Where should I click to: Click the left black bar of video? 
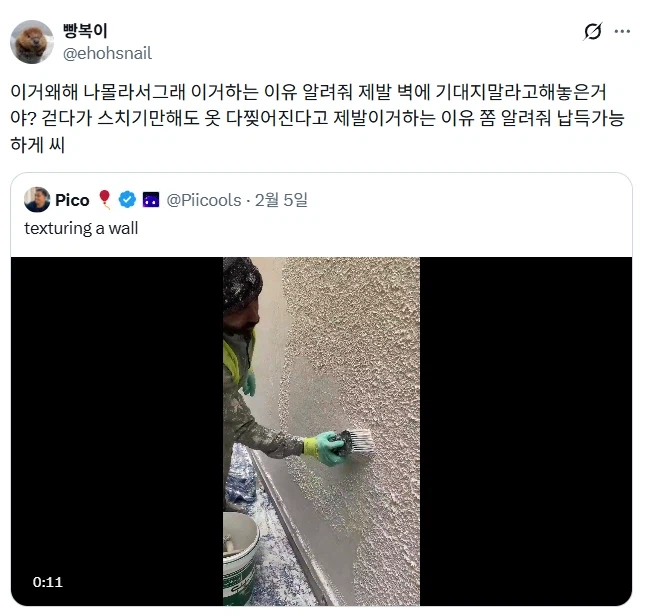(117, 431)
